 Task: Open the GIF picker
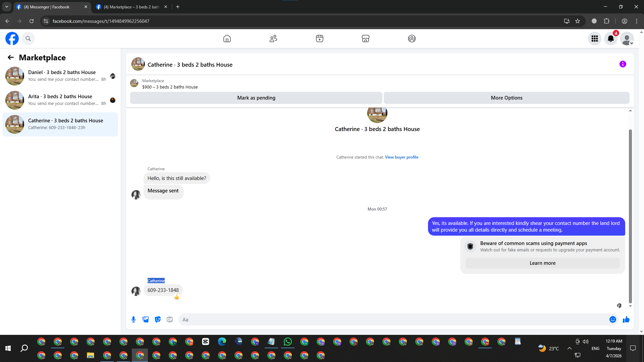coord(170,319)
